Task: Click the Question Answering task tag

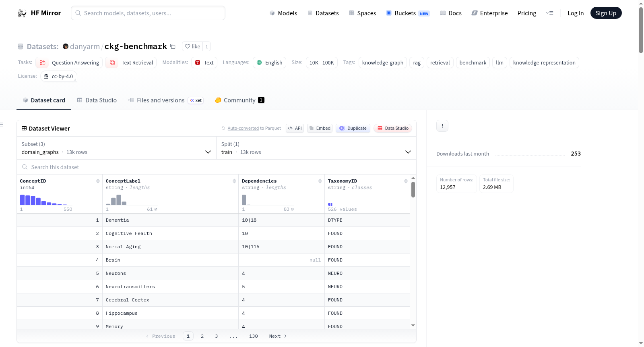Action: coord(69,62)
